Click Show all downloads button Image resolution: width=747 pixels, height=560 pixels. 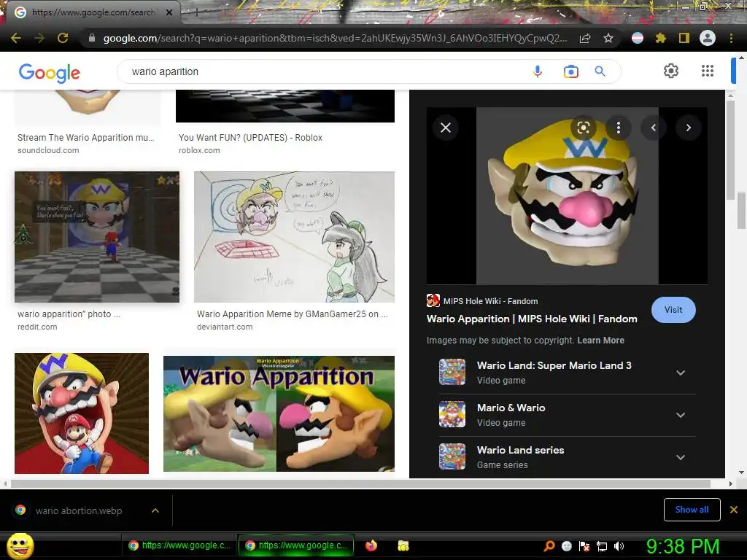coord(692,510)
